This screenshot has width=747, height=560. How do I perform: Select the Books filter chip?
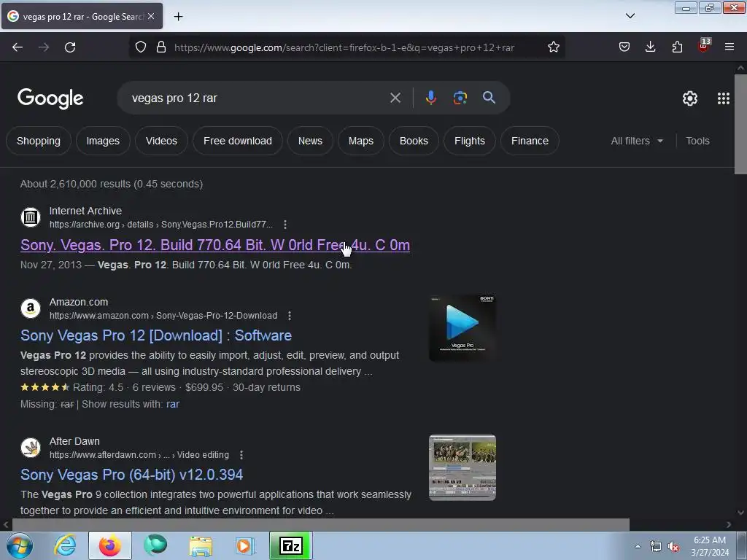coord(414,141)
